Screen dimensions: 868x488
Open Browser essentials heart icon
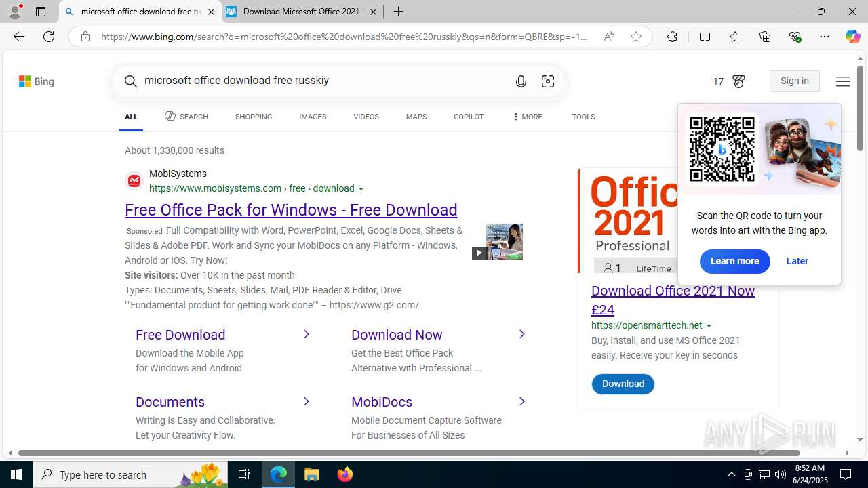pos(795,37)
